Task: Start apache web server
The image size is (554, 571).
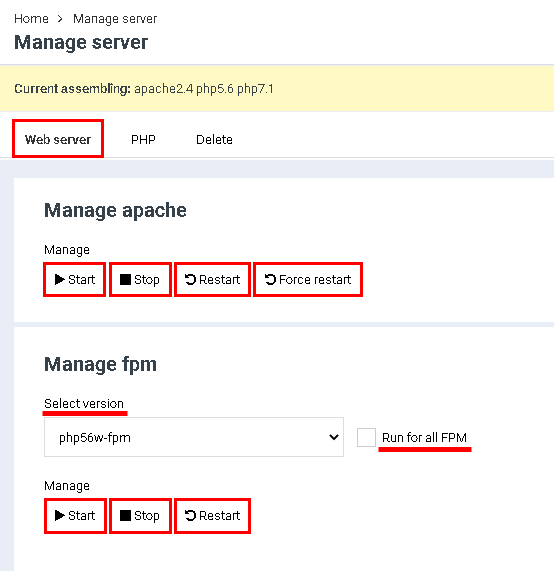Action: (75, 280)
